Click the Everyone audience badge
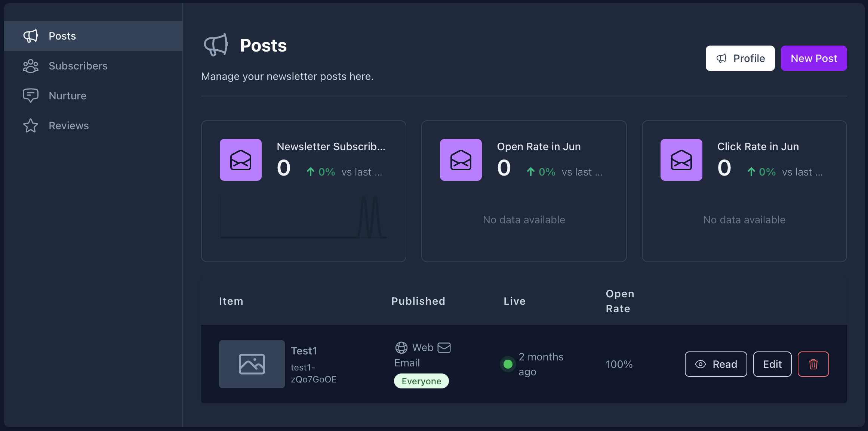 [x=421, y=381]
